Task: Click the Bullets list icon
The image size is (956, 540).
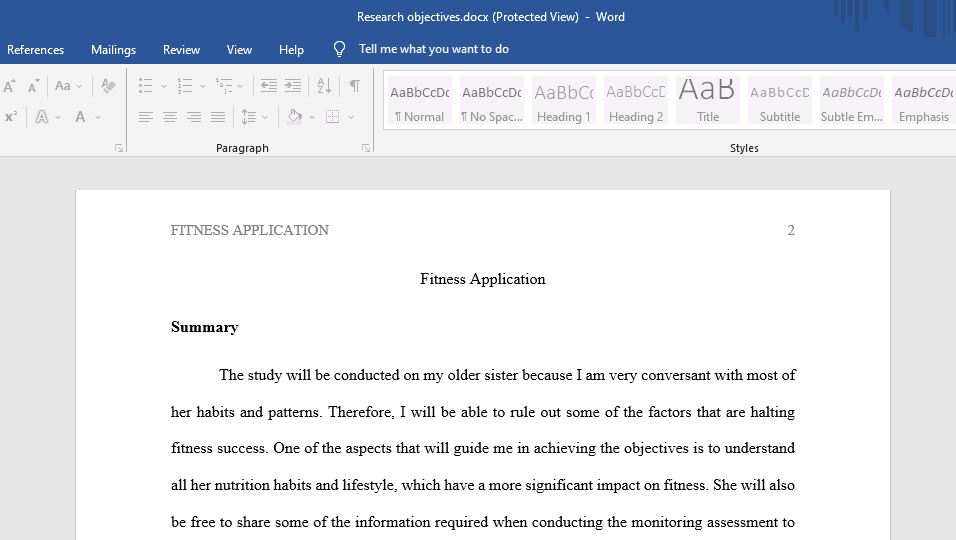Action: (x=145, y=86)
